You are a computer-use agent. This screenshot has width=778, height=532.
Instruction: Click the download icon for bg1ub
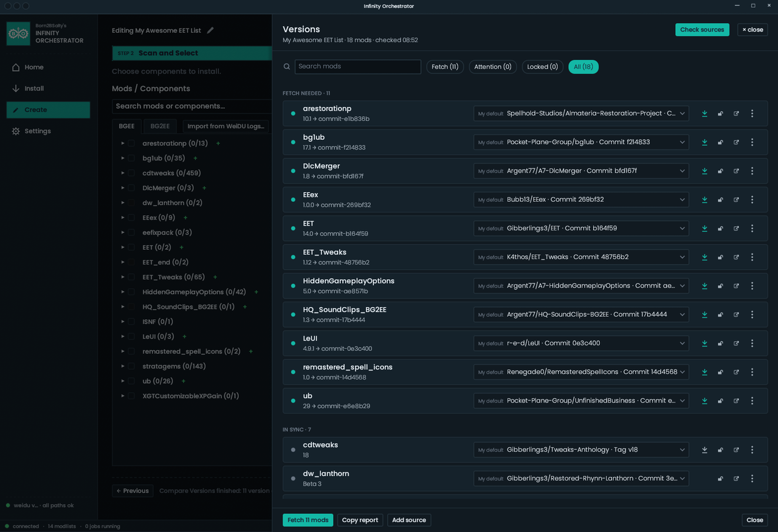[x=704, y=142]
